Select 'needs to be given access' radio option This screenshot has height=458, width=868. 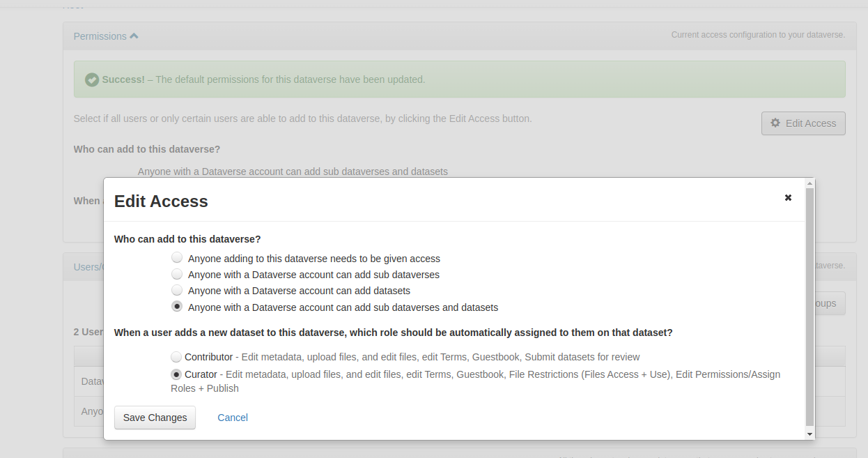click(177, 258)
